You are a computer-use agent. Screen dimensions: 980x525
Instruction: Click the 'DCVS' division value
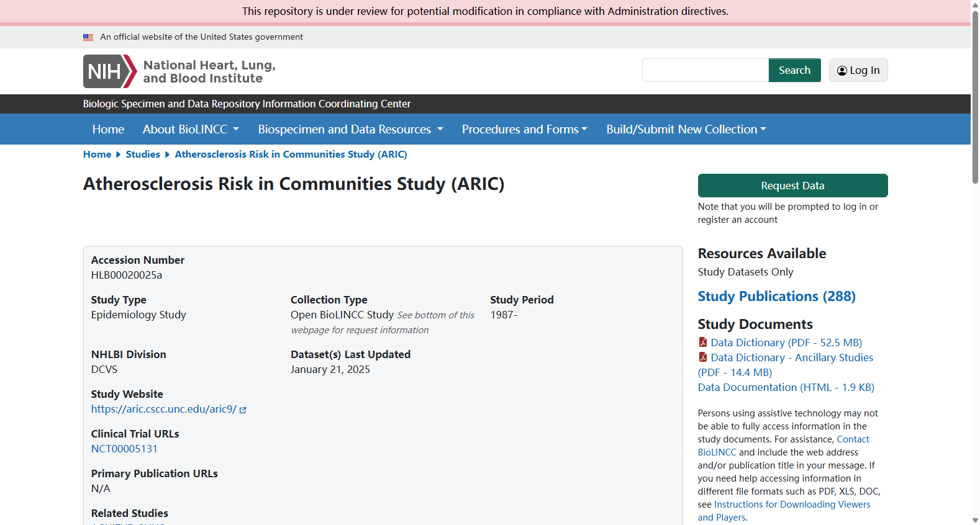coord(104,369)
